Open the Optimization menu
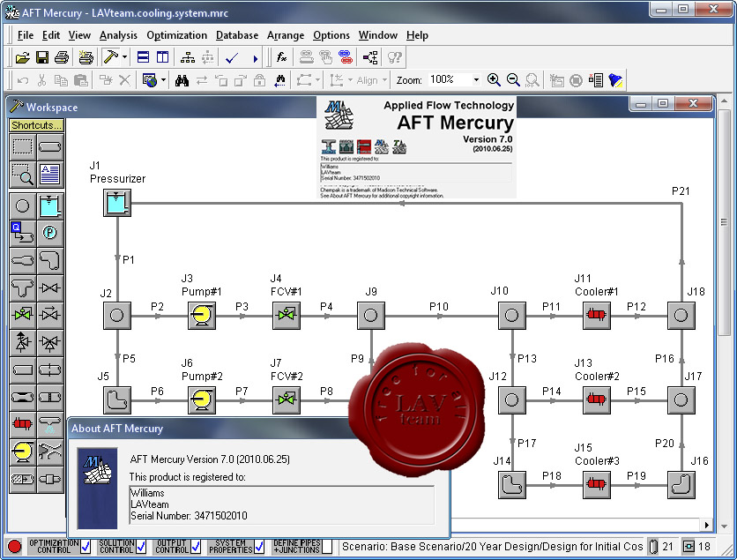Viewport: 737px width, 560px height. coord(176,35)
